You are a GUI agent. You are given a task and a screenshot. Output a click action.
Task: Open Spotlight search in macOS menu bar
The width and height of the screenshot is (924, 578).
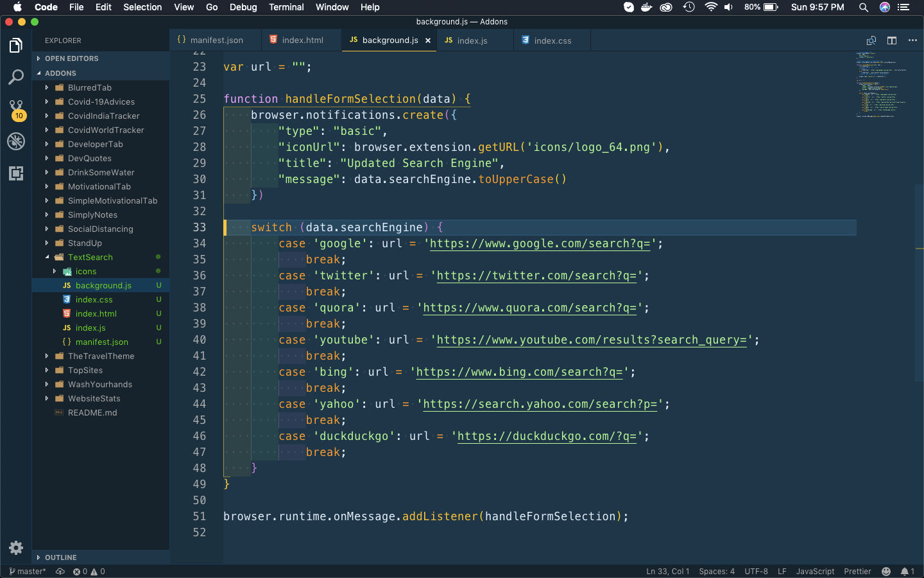[x=864, y=7]
